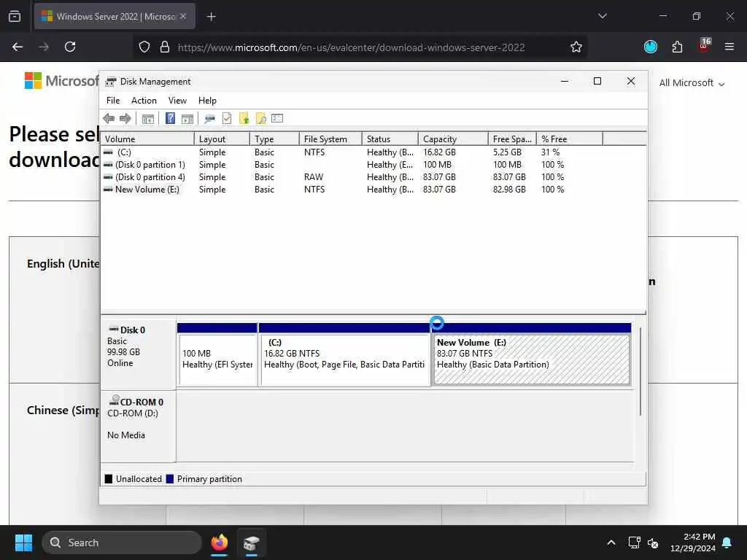747x560 pixels.
Task: Select the 100 MB EFI partition block
Action: coord(217,355)
